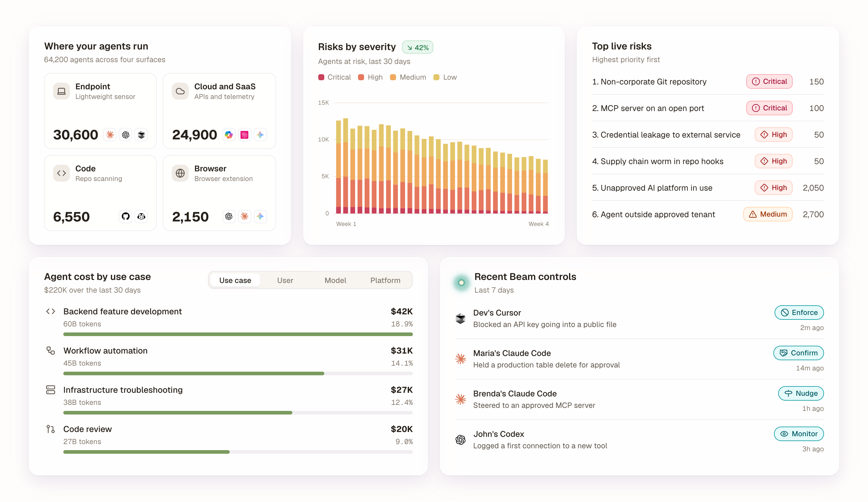Viewport: 868px width, 502px height.
Task: Click the green pulse indicator beside Recent Beam controls
Action: (461, 283)
